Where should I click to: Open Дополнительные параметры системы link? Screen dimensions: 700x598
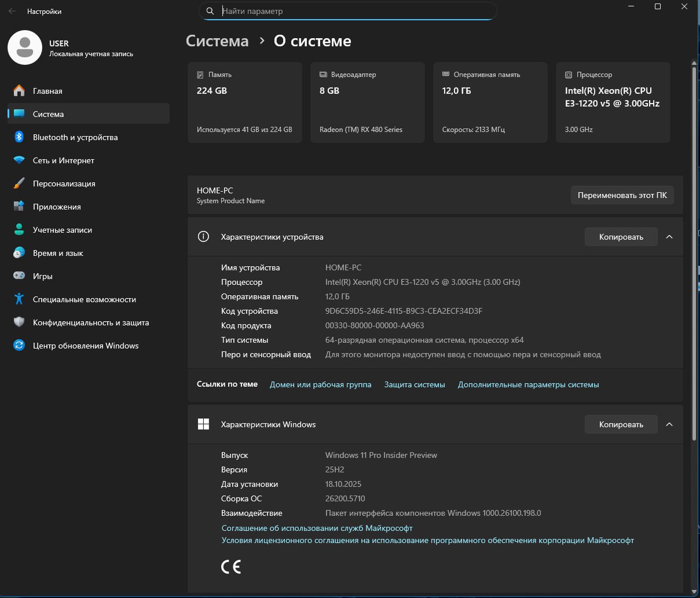(528, 384)
